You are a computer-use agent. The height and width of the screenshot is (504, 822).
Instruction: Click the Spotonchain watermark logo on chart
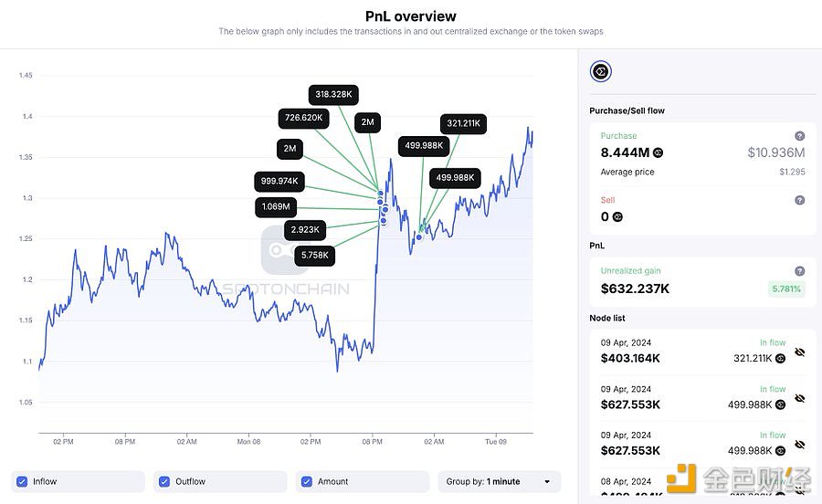point(284,250)
